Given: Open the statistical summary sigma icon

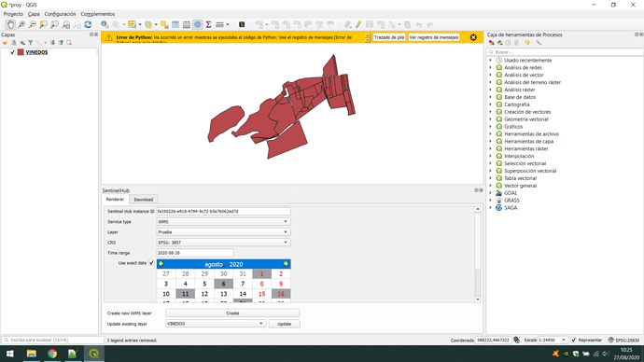Looking at the screenshot, I should (x=209, y=24).
